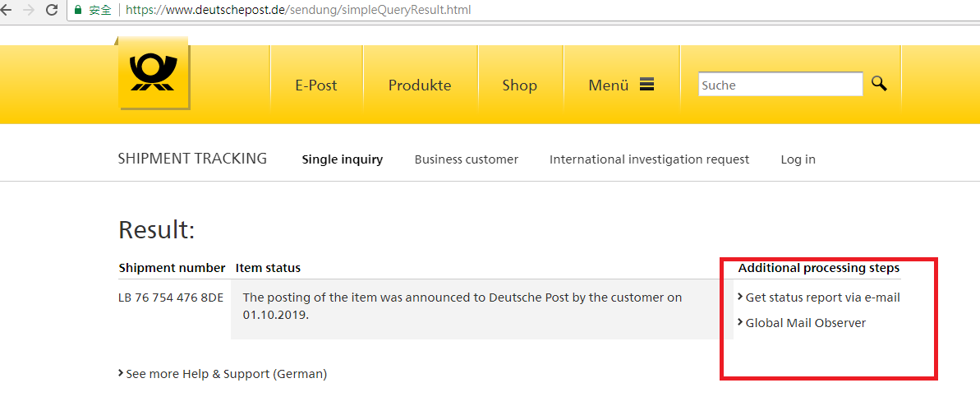This screenshot has width=980, height=406.
Task: Click the Result: heading
Action: click(x=157, y=229)
